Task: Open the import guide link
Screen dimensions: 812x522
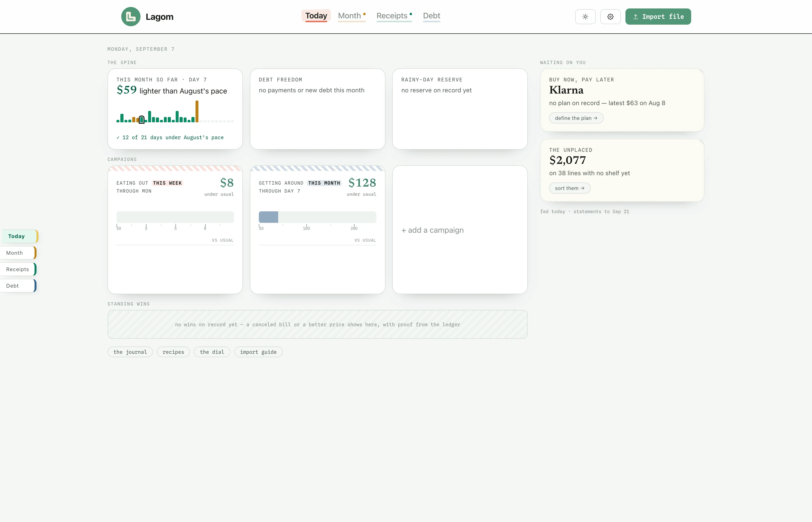Action: [x=258, y=352]
